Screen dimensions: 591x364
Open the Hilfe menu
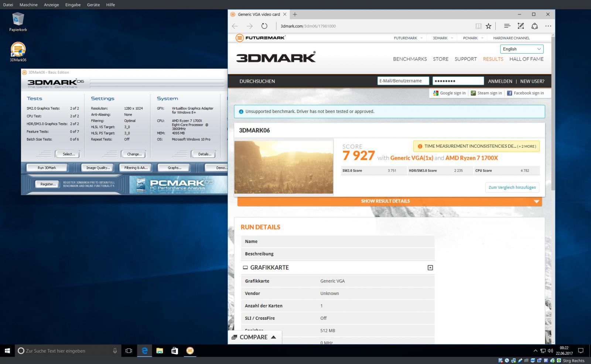tap(110, 5)
